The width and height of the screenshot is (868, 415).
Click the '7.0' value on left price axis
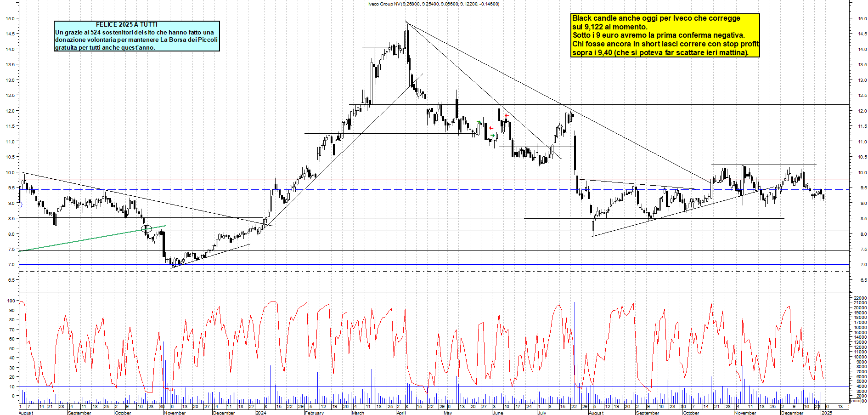click(x=11, y=264)
